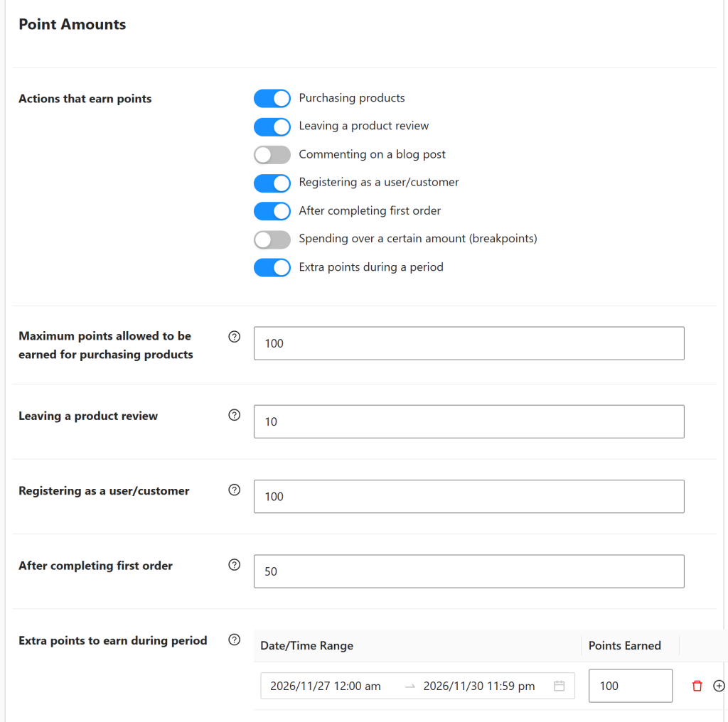Turn off Leaving a product review toggle

click(x=272, y=126)
